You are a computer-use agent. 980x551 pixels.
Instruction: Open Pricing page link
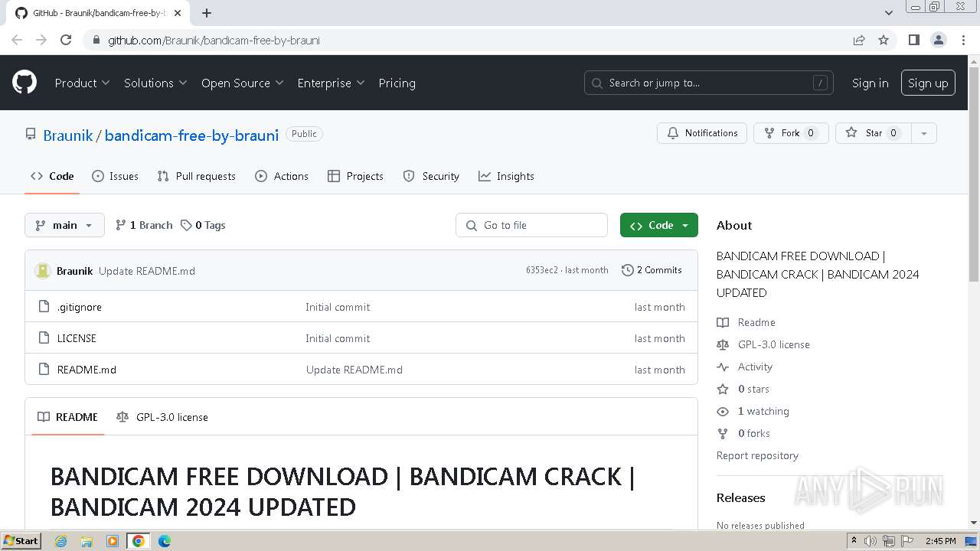397,83
